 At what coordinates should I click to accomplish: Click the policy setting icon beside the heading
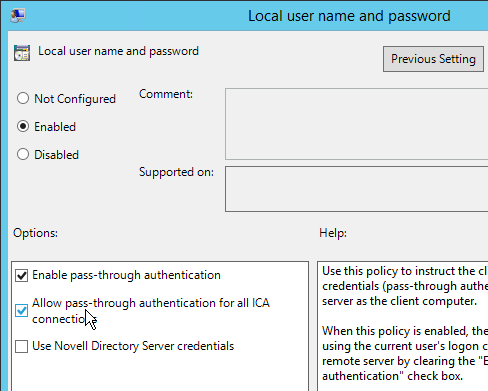coord(22,53)
